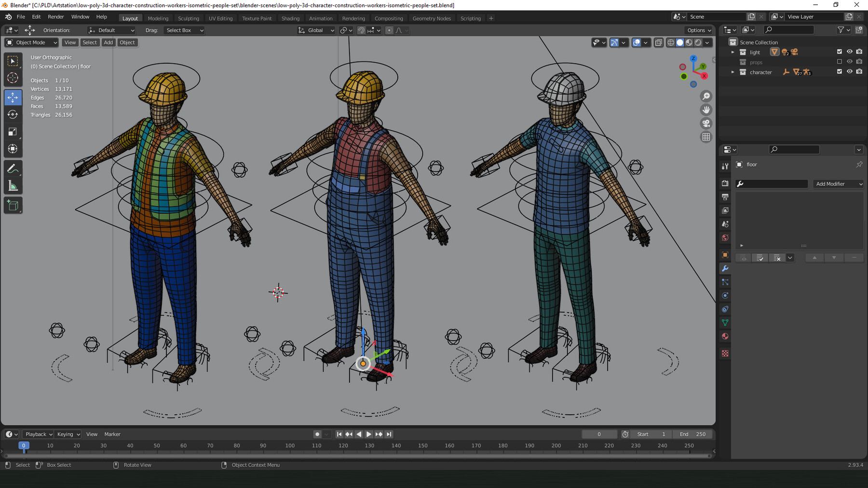Open Output Properties tab

point(725,197)
